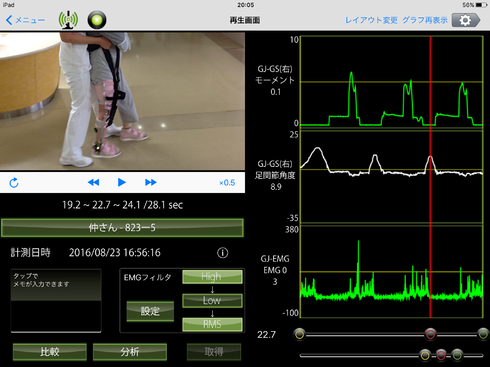Tap the 19.2 ~ 22.7 ~ 24.1 /28.1 sec readout
Screen dimensions: 490x367
point(123,205)
